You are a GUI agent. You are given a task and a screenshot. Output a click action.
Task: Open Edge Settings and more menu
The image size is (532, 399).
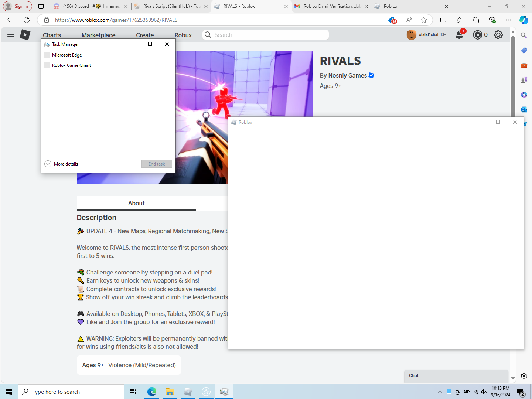[508, 20]
